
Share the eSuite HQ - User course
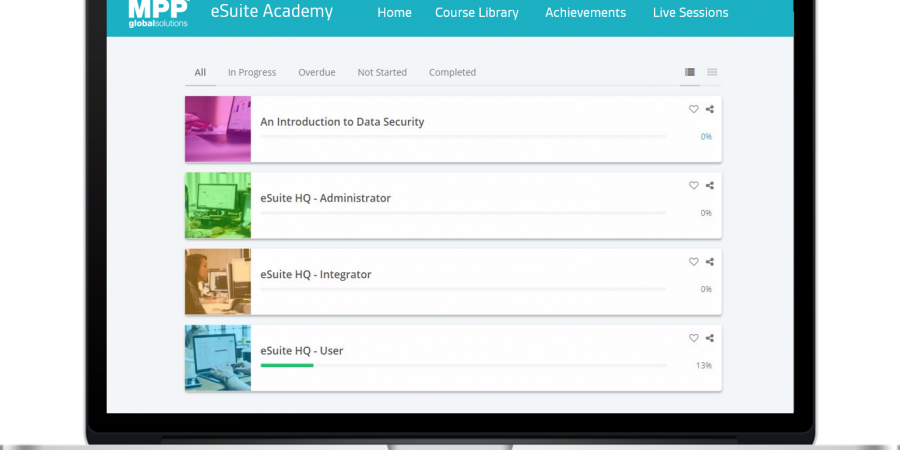[710, 338]
